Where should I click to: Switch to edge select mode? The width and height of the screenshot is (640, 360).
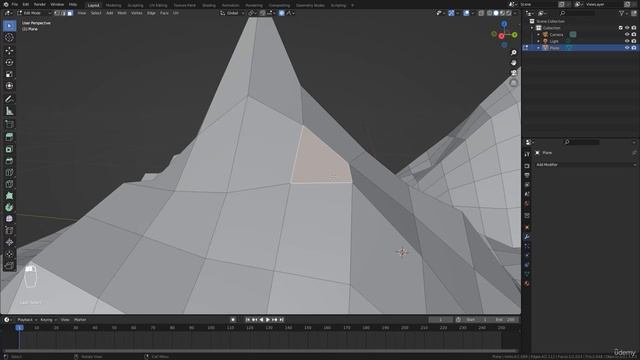(64, 13)
